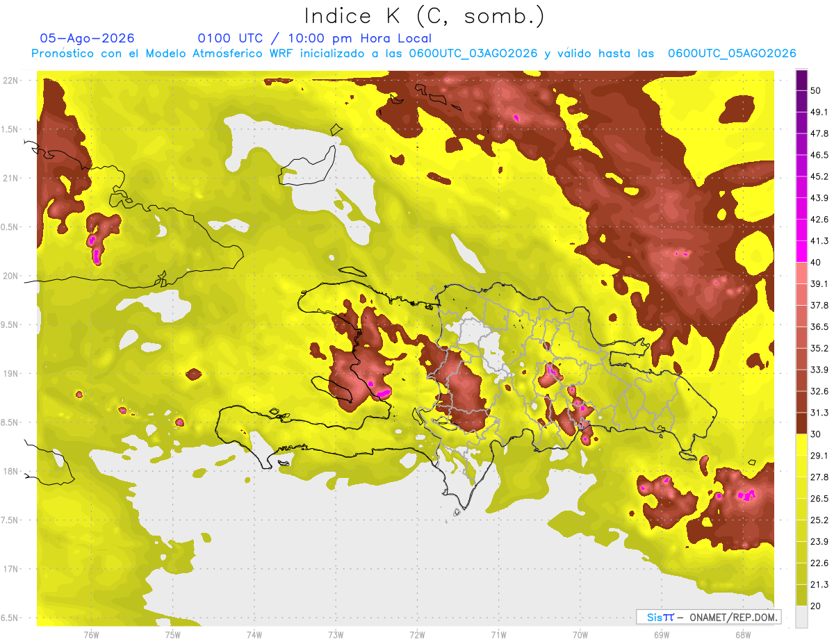Click the colorbar value '29.1'

[819, 456]
